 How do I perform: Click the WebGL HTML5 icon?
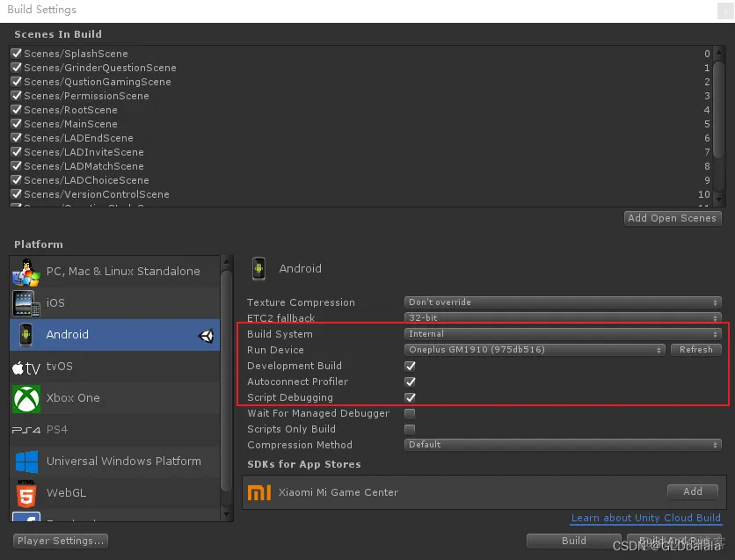26,493
